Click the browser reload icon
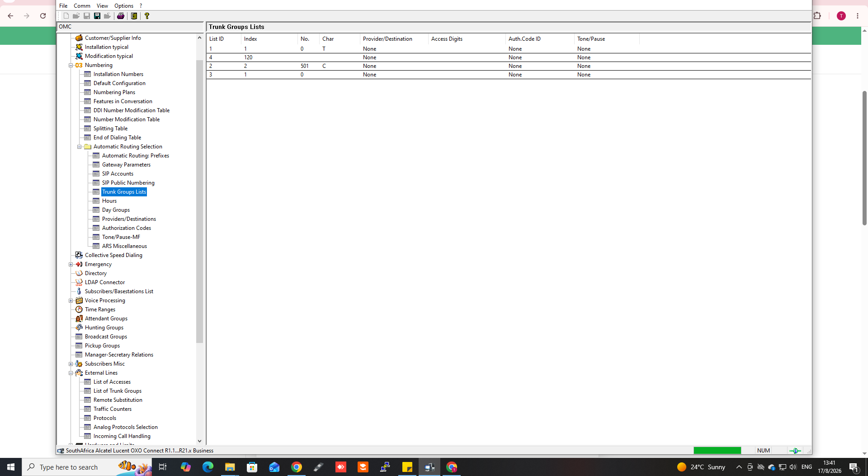The image size is (868, 476). [43, 16]
